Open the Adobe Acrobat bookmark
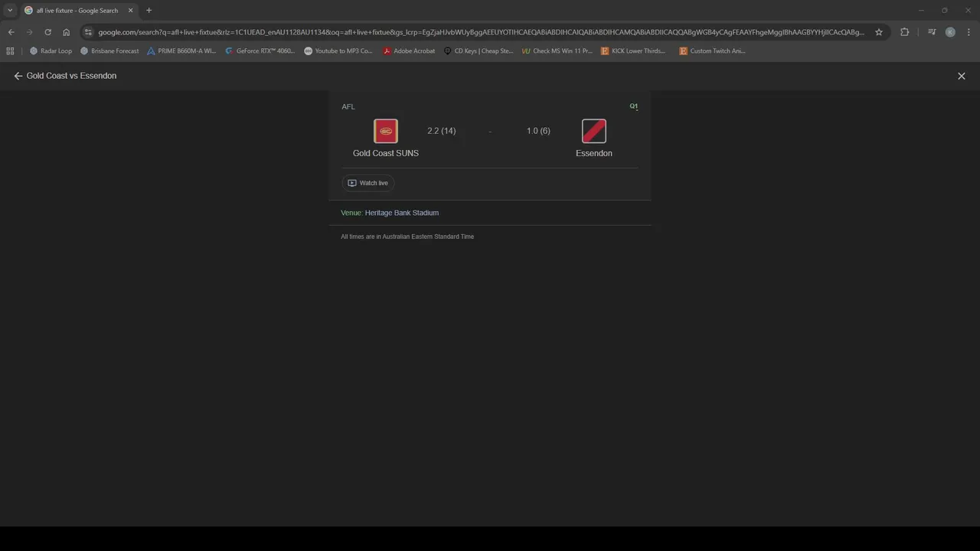Image resolution: width=980 pixels, height=551 pixels. pyautogui.click(x=409, y=51)
